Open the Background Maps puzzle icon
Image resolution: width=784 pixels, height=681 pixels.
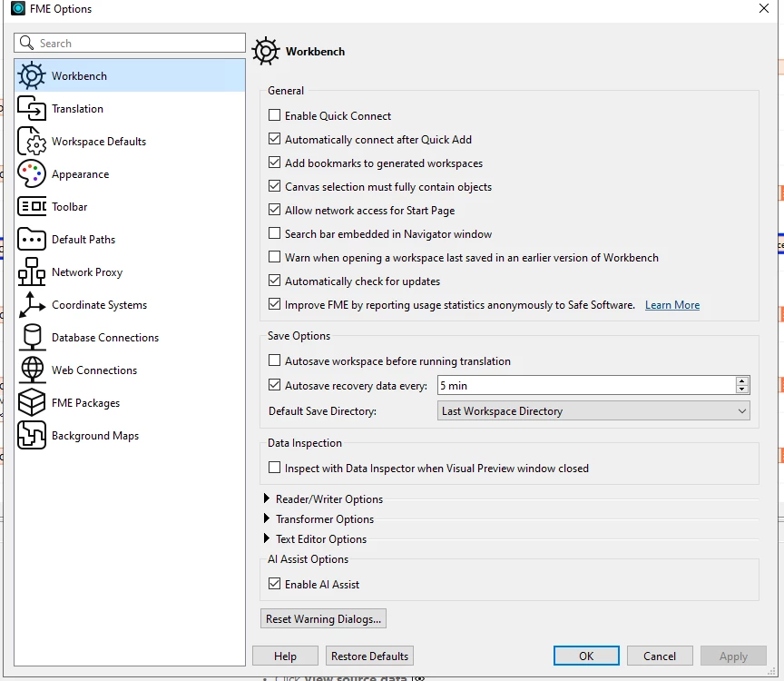tap(32, 435)
